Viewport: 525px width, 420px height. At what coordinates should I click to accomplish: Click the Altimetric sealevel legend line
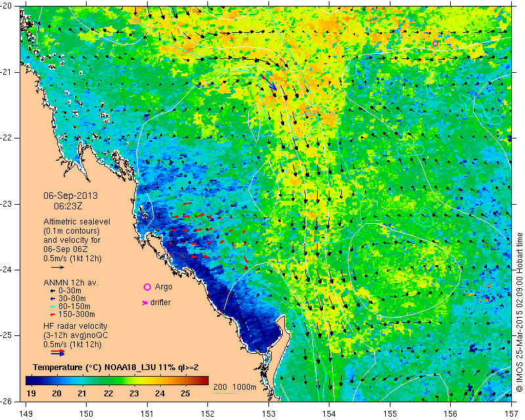(77, 222)
